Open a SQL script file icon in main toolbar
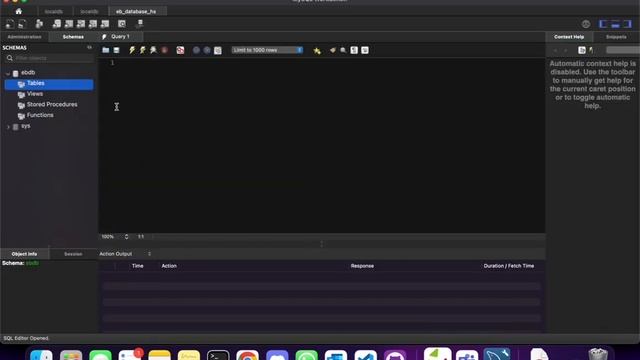The height and width of the screenshot is (360, 640). [22, 24]
